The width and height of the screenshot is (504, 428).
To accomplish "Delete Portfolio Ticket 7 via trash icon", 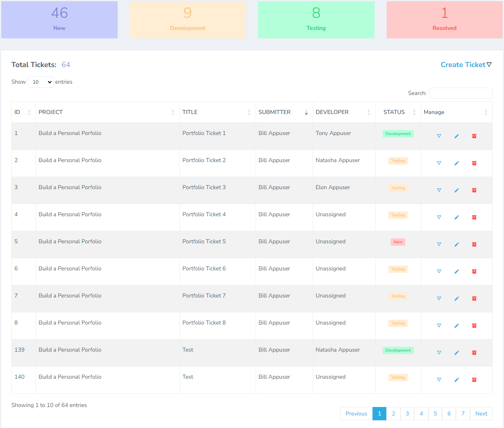I will [x=474, y=299].
